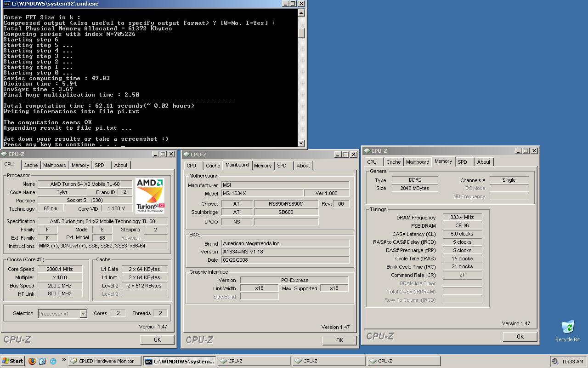Click the memory Type value DDR2
This screenshot has width=588, height=368.
pos(415,180)
